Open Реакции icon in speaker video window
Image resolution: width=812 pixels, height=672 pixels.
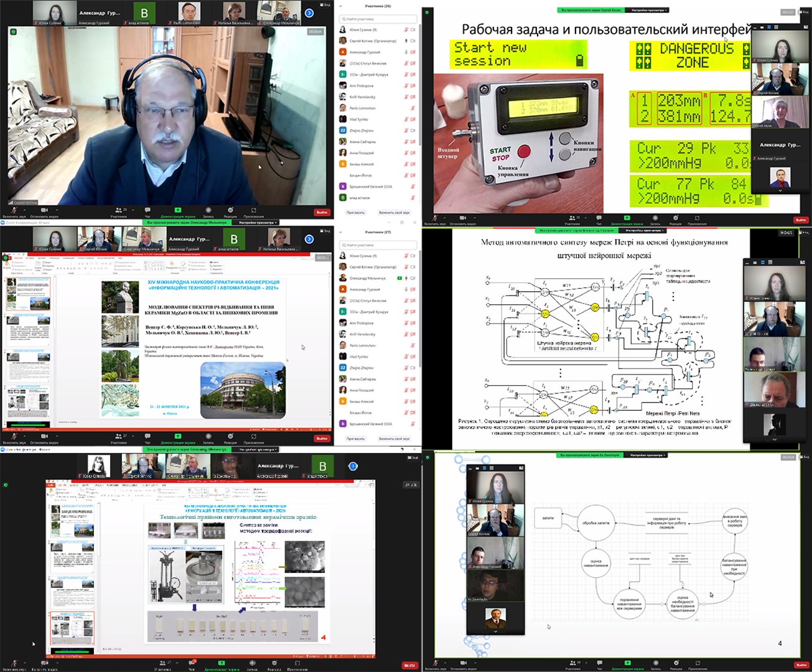tap(230, 212)
